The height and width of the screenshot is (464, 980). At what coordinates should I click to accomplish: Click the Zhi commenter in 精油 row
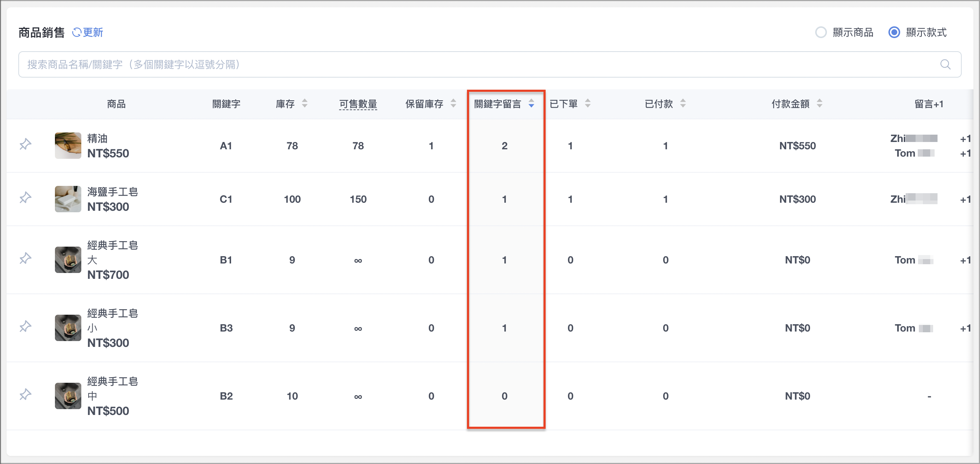pyautogui.click(x=913, y=138)
